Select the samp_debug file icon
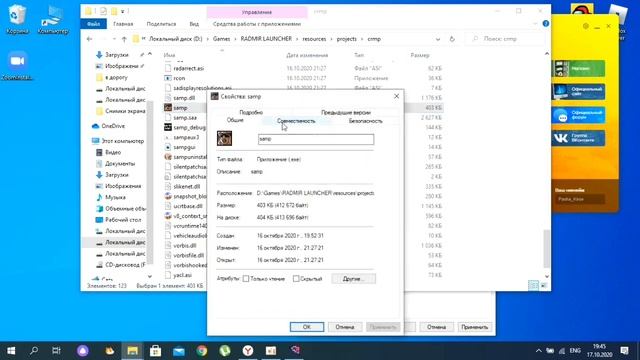Image resolution: width=640 pixels, height=360 pixels. (x=168, y=127)
